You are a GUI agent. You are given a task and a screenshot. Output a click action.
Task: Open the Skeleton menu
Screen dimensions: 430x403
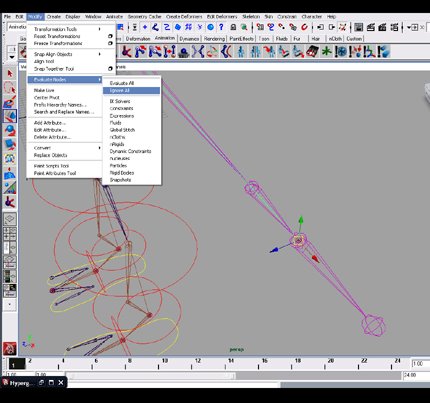251,17
